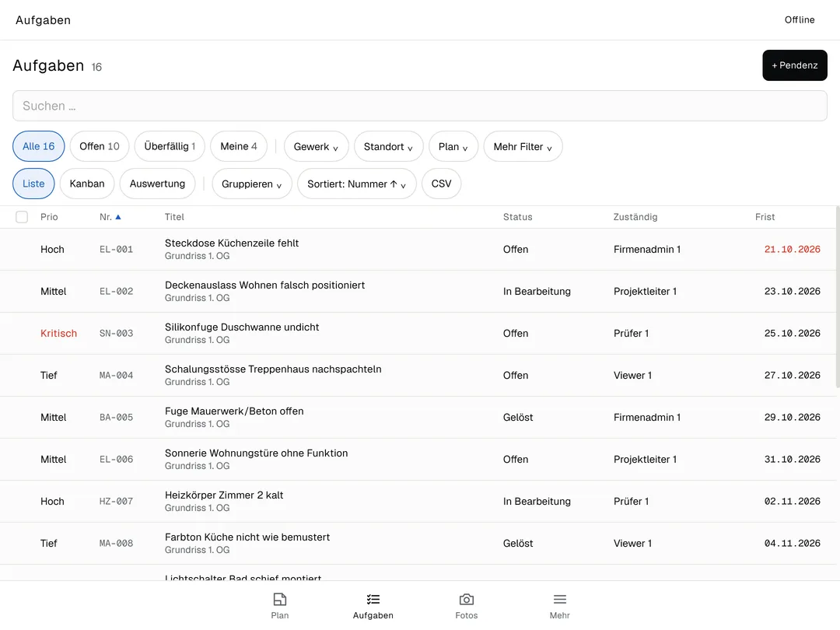Sort by the Prio column header

coord(49,217)
